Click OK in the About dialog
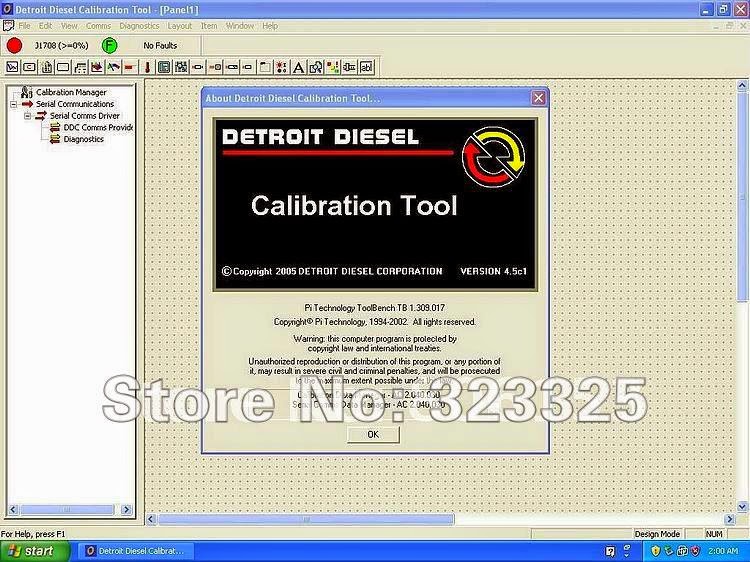Screen dimensions: 750x562 tap(373, 434)
